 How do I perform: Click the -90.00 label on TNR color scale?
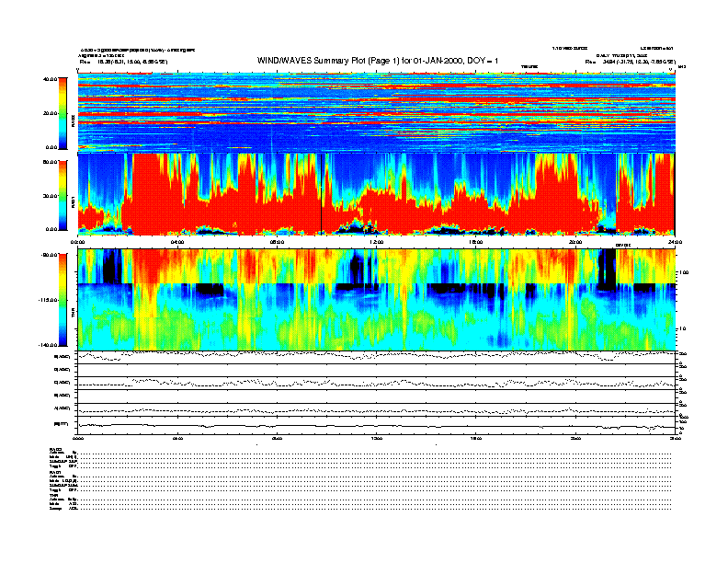point(50,255)
